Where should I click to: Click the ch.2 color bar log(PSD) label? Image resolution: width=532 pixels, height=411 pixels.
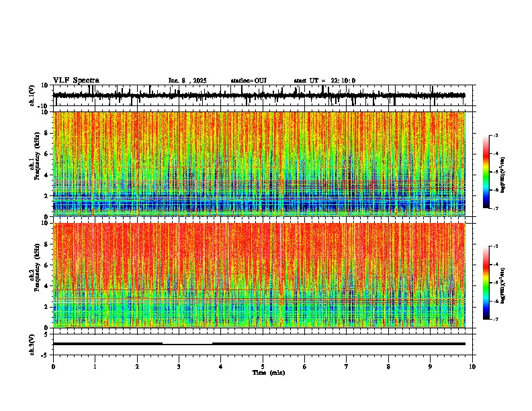(502, 285)
